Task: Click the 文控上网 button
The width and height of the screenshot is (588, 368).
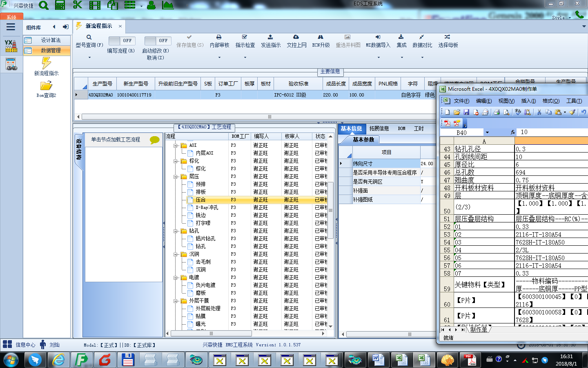Action: [x=296, y=41]
